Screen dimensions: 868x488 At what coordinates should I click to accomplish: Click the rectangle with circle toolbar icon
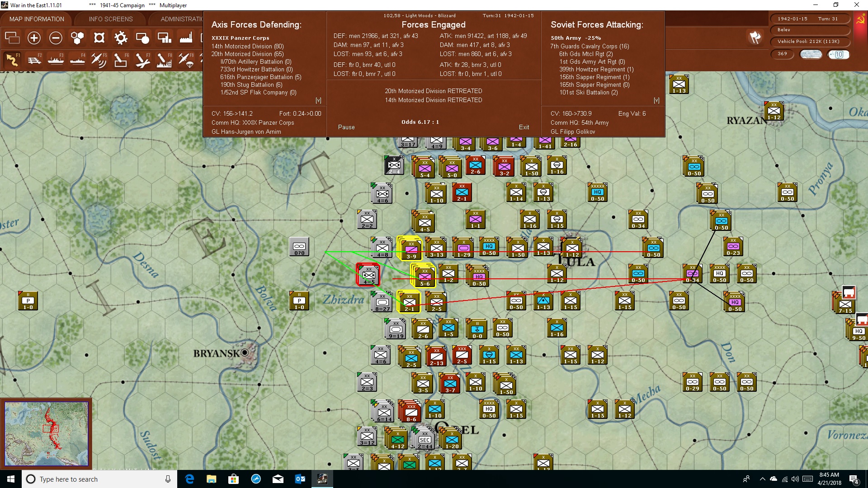142,38
